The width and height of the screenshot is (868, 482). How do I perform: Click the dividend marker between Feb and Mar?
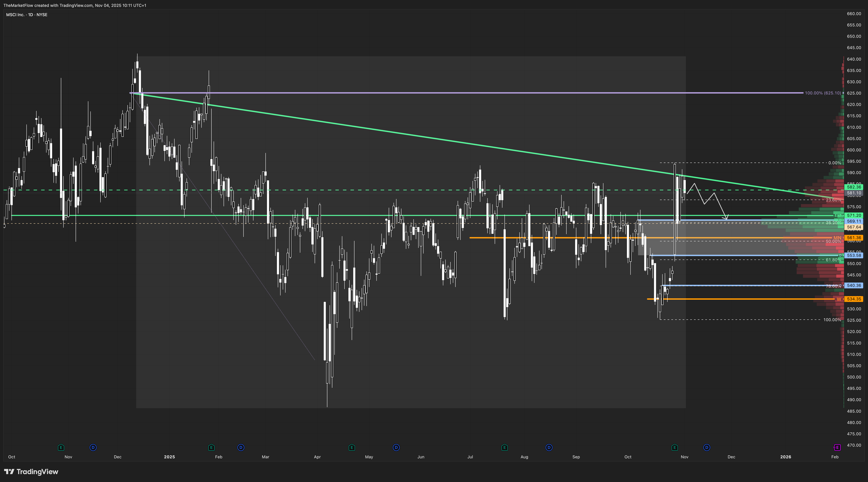coord(241,447)
